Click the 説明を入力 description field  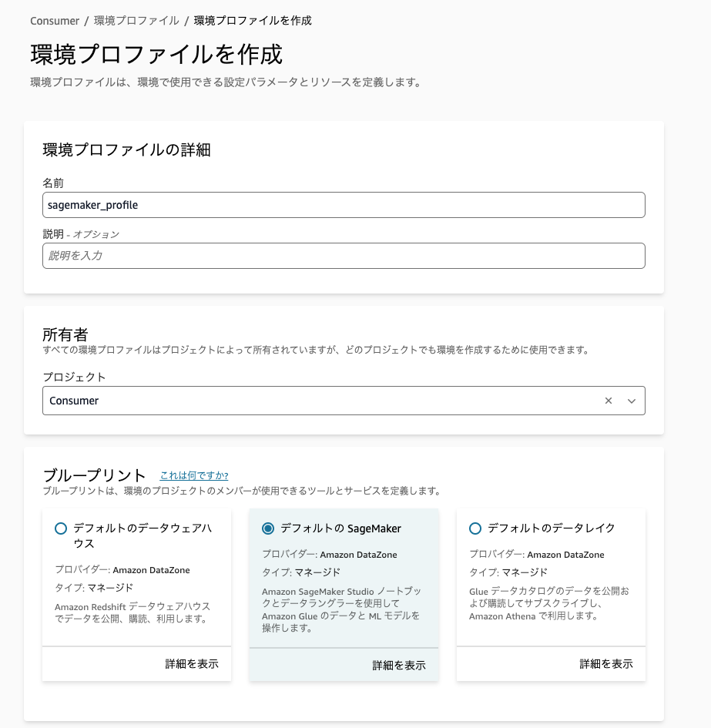(x=344, y=255)
